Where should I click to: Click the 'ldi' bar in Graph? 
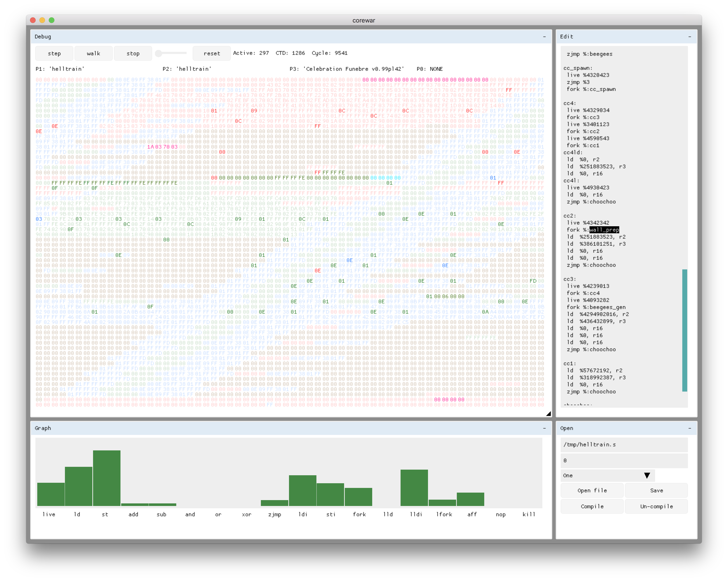tap(303, 490)
